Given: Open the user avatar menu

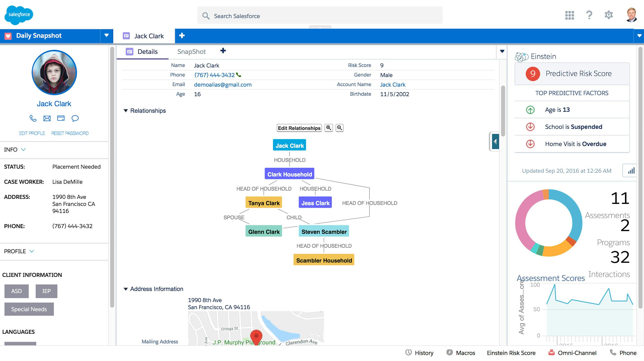Looking at the screenshot, I should (x=631, y=15).
